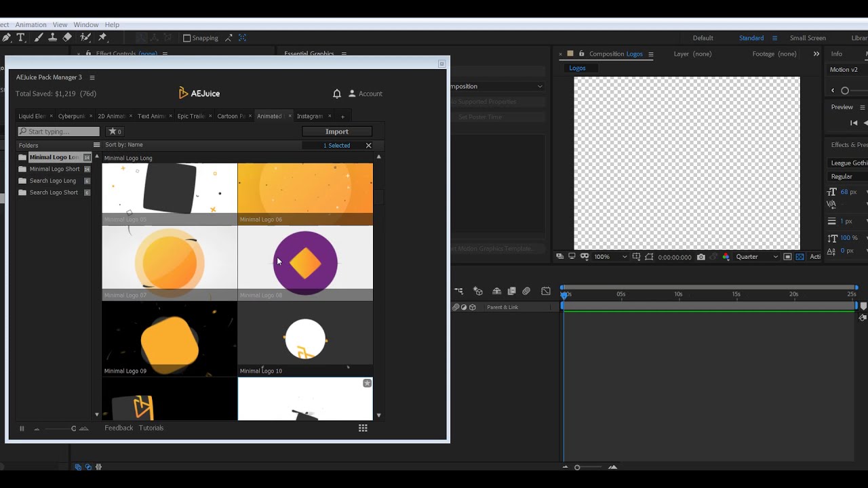The height and width of the screenshot is (488, 868).
Task: Add a new pack tab with plus
Action: coord(342,117)
